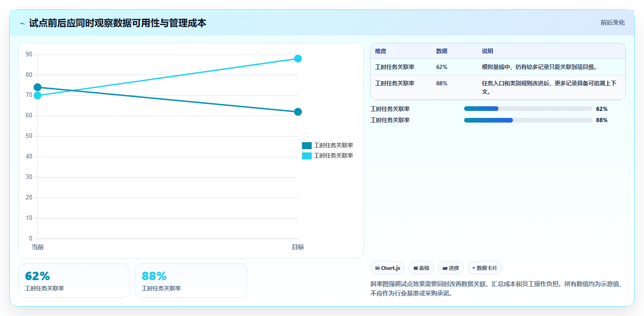Click the 数据 column header

(x=442, y=51)
